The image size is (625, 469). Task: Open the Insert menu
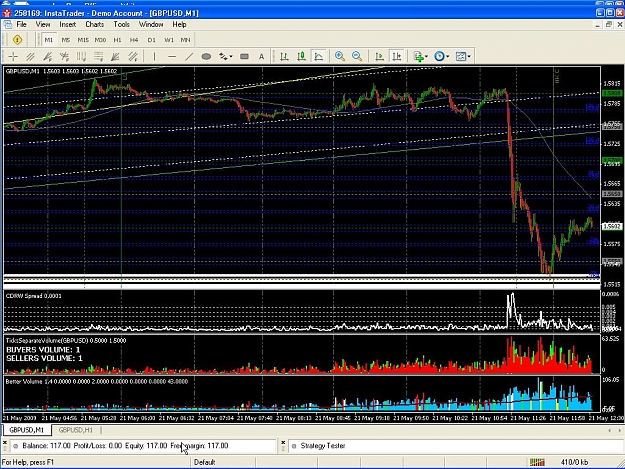pos(67,24)
